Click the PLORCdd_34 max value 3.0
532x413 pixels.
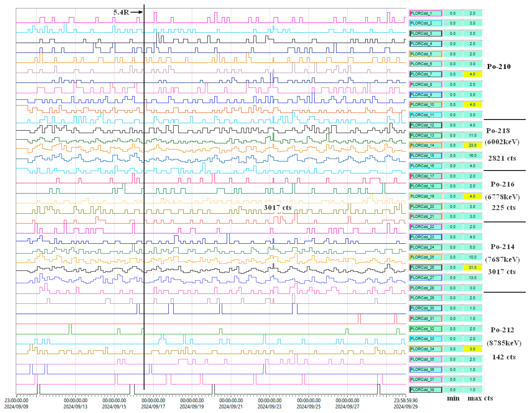point(472,349)
